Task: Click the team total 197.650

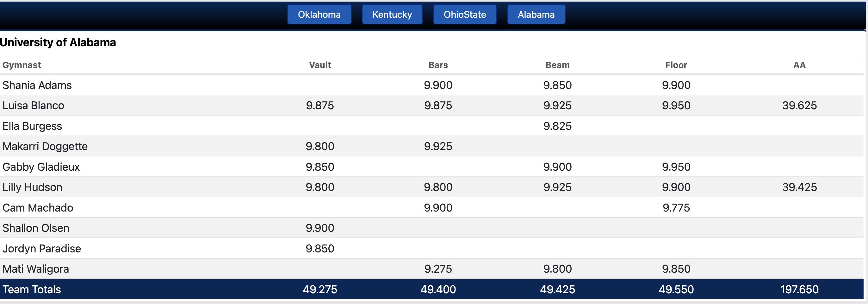Action: pyautogui.click(x=799, y=289)
